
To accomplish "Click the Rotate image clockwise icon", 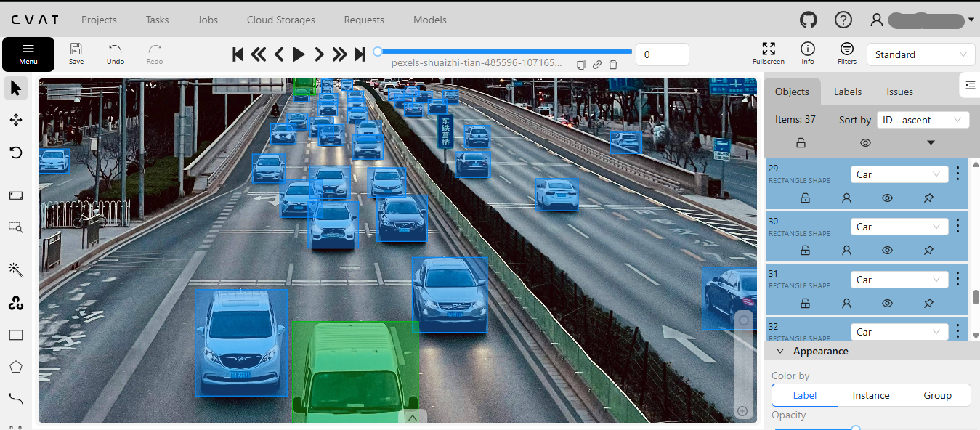I will [16, 153].
